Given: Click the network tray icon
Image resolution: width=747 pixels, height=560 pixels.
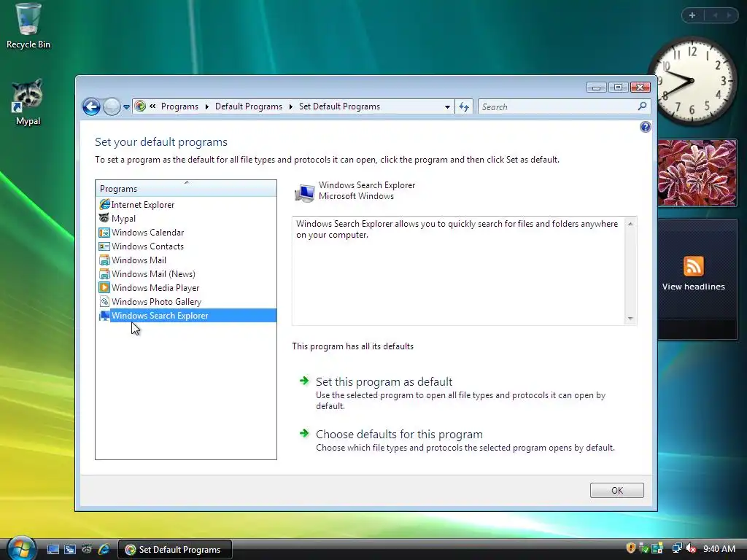Looking at the screenshot, I should [x=676, y=548].
